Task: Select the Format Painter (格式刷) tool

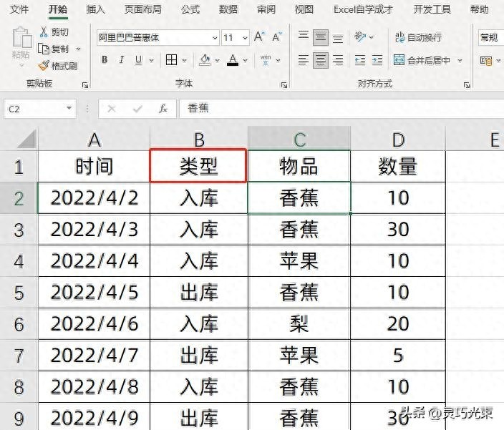Action: point(58,66)
